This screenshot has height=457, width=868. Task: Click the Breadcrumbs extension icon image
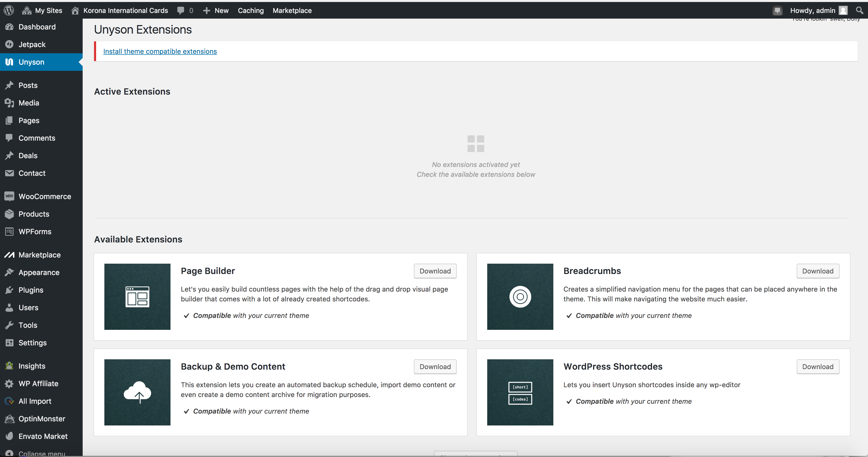pyautogui.click(x=520, y=296)
